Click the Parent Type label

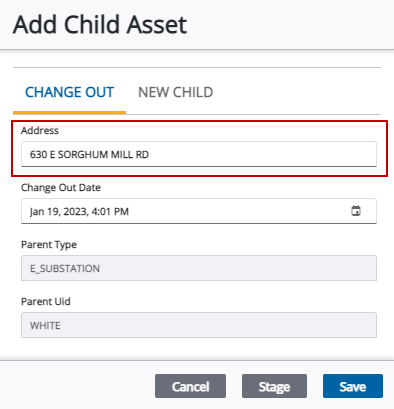click(x=49, y=245)
